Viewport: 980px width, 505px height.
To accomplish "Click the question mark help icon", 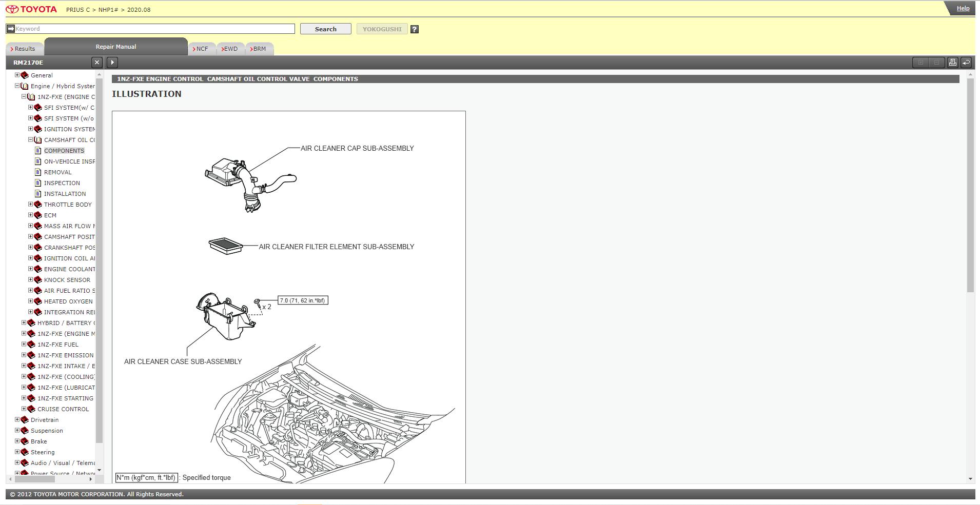I will pyautogui.click(x=415, y=29).
